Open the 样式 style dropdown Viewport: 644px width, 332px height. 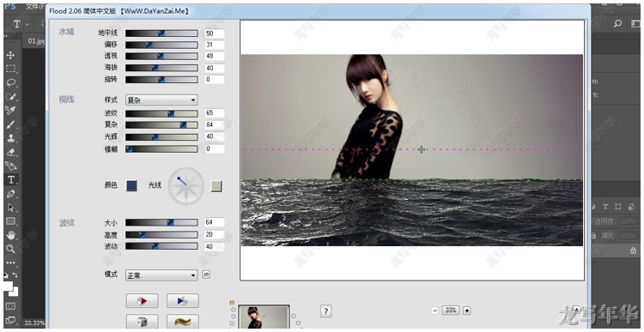pyautogui.click(x=161, y=100)
